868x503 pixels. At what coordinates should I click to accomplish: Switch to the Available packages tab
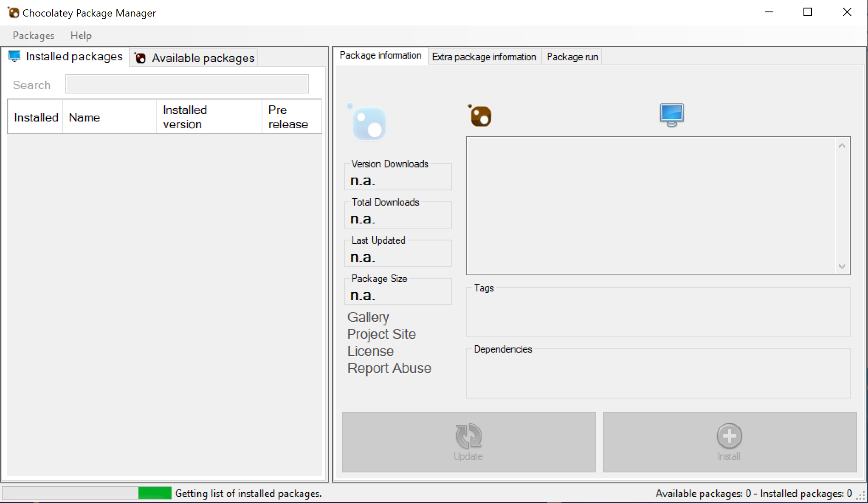click(194, 58)
